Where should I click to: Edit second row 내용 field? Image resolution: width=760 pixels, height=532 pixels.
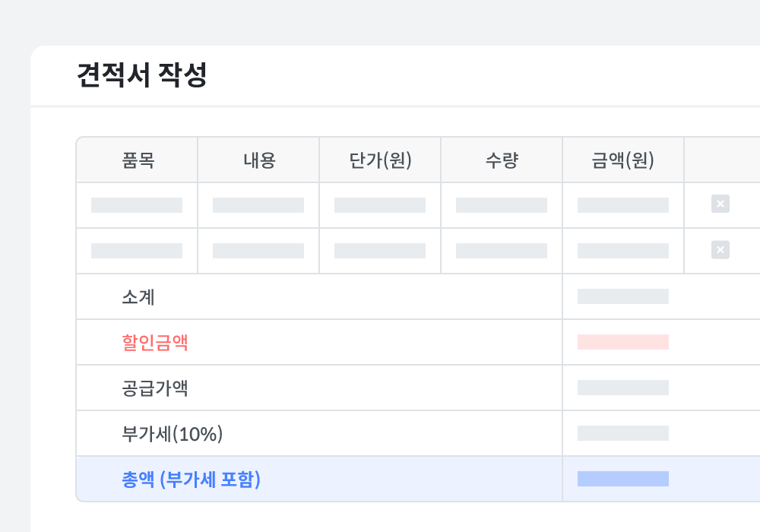pos(258,251)
